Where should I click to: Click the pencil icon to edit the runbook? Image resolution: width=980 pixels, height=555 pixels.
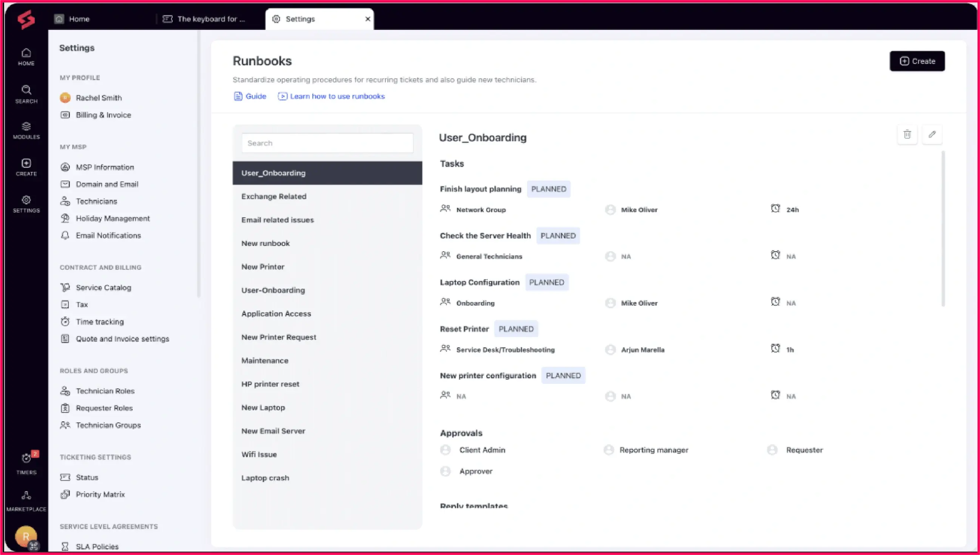click(x=932, y=134)
